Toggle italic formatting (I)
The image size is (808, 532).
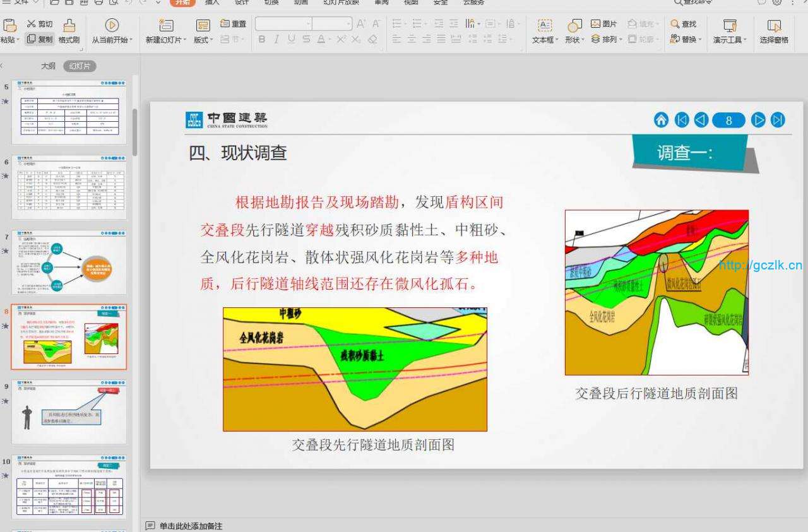pyautogui.click(x=276, y=39)
